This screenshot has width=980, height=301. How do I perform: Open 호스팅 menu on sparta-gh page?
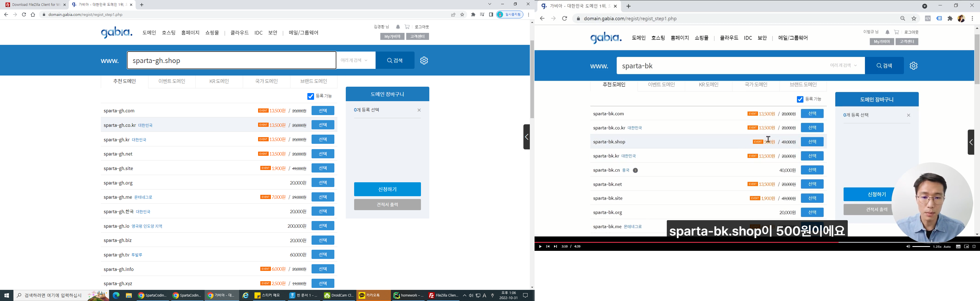point(168,33)
